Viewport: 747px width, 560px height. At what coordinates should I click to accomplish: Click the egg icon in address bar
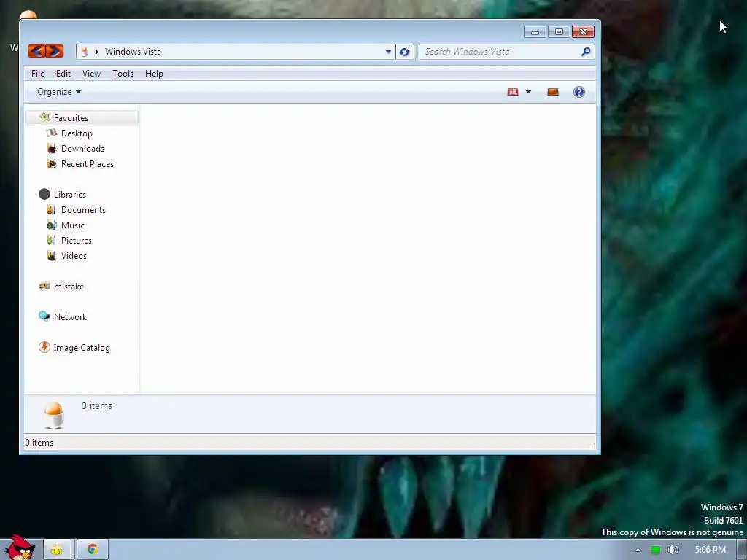pos(85,52)
